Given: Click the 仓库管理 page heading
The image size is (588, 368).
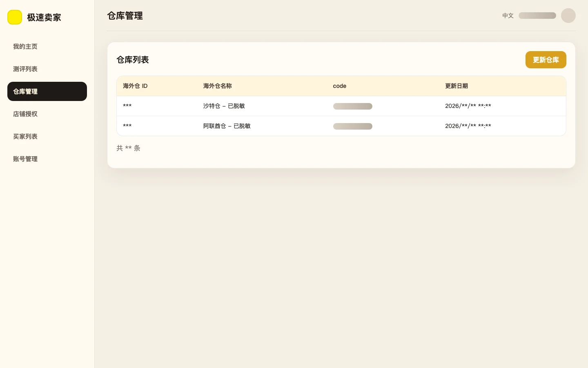Looking at the screenshot, I should 125,16.
